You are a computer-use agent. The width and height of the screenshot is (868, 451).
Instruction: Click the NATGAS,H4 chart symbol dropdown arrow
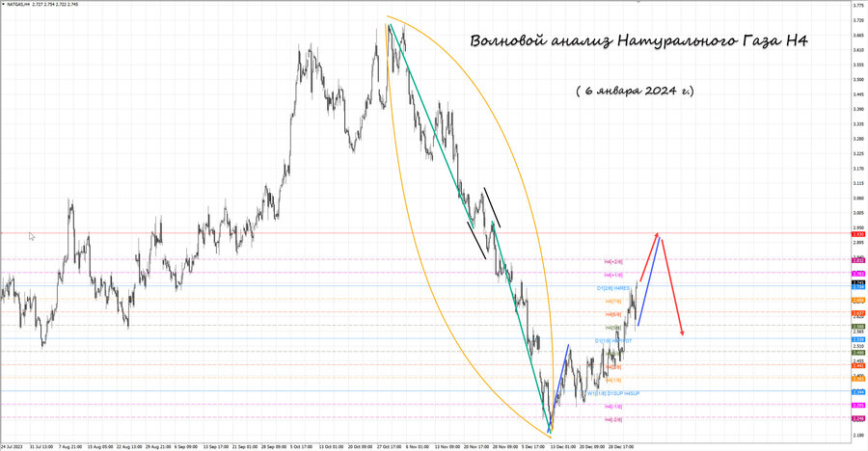(x=4, y=4)
